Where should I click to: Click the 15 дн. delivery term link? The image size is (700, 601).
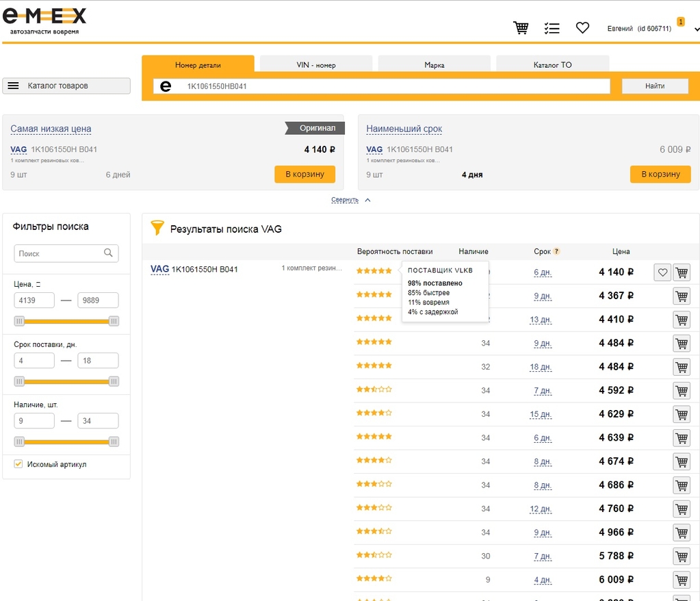tap(541, 414)
